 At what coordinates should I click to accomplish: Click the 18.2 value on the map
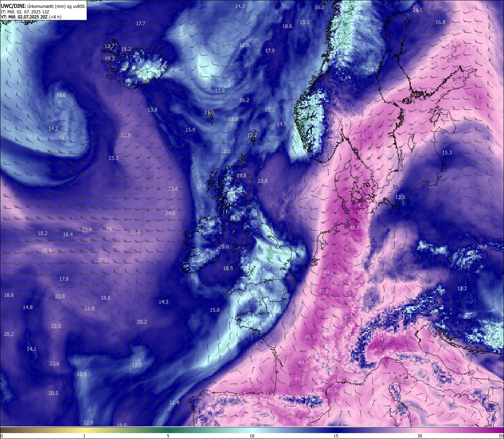point(43,233)
